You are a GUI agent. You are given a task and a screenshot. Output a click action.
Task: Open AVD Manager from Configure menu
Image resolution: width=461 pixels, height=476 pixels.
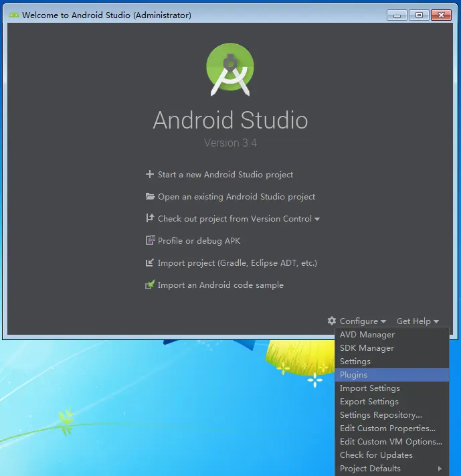392,335
